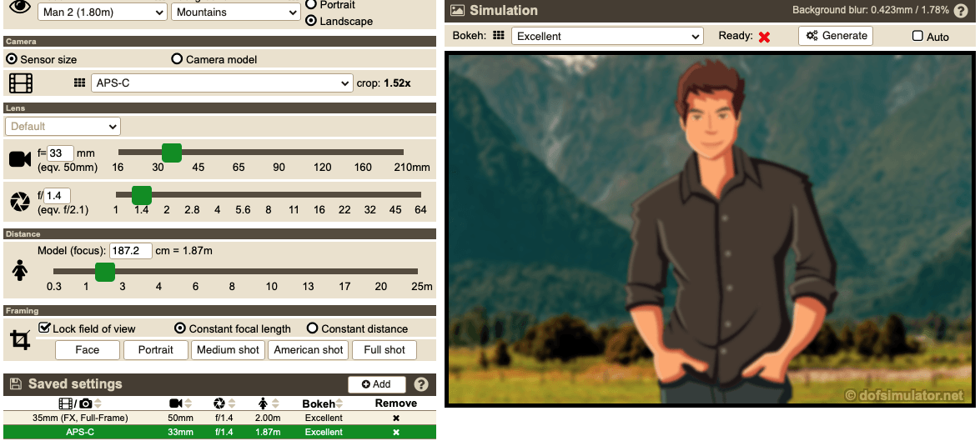Click the aperture f/ input field

click(x=57, y=196)
